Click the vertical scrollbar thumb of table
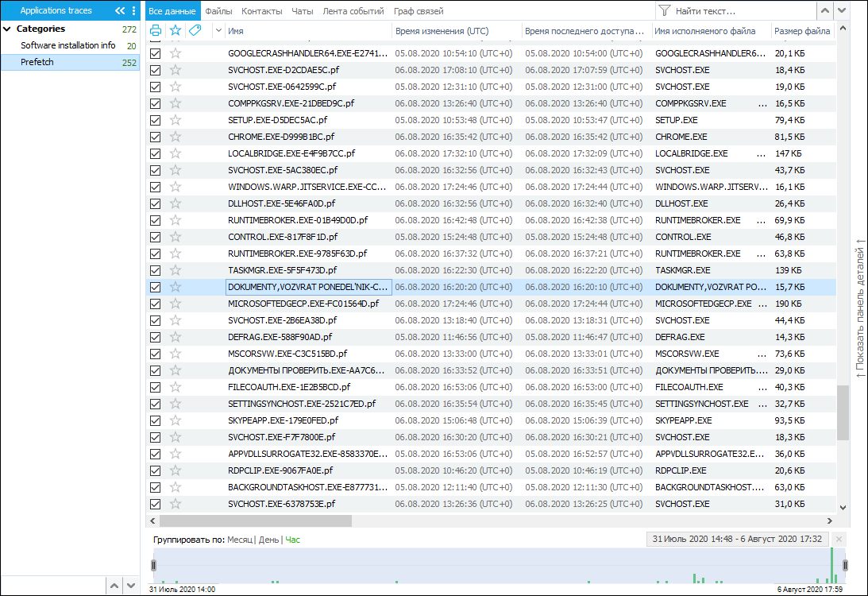 point(843,412)
